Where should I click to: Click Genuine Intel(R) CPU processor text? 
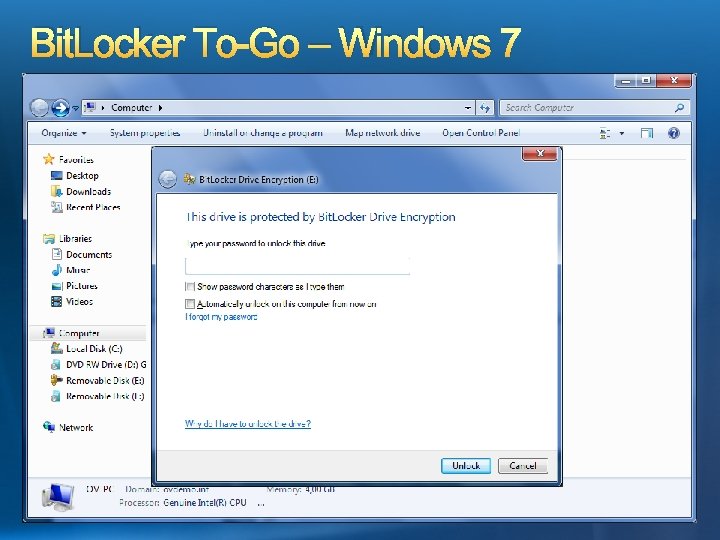click(205, 503)
